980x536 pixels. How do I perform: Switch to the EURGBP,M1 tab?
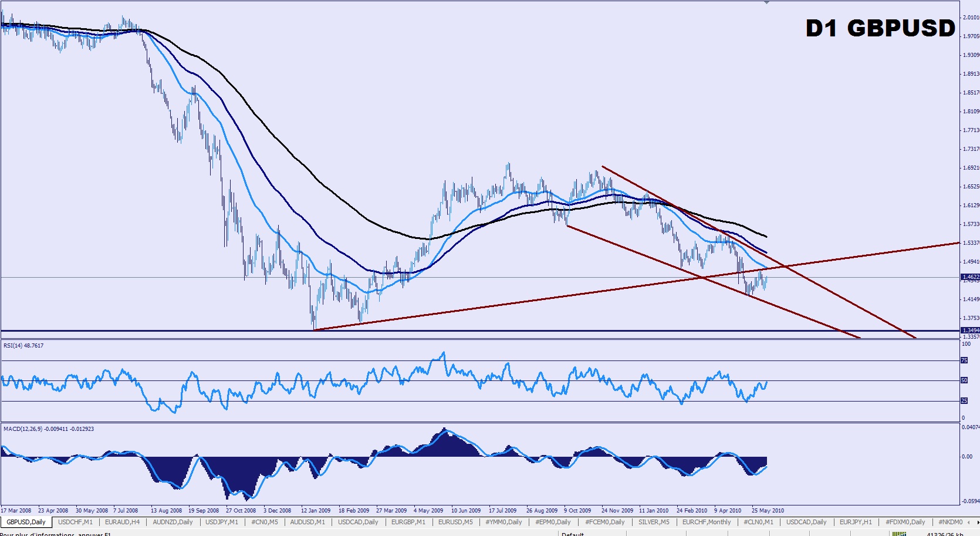[408, 522]
